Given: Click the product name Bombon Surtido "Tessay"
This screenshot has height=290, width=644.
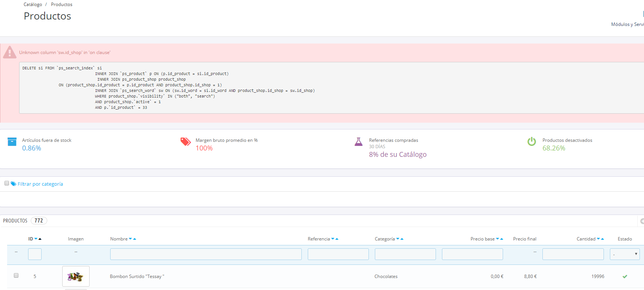Looking at the screenshot, I should [x=137, y=276].
